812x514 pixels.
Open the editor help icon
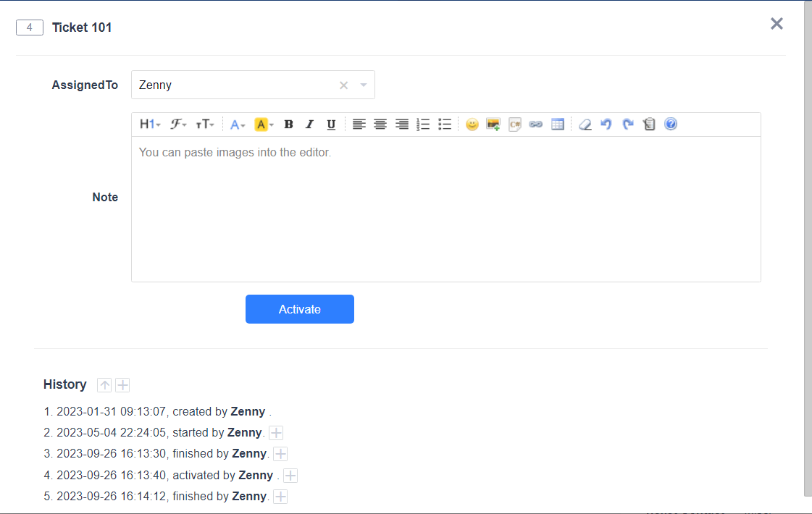point(671,125)
